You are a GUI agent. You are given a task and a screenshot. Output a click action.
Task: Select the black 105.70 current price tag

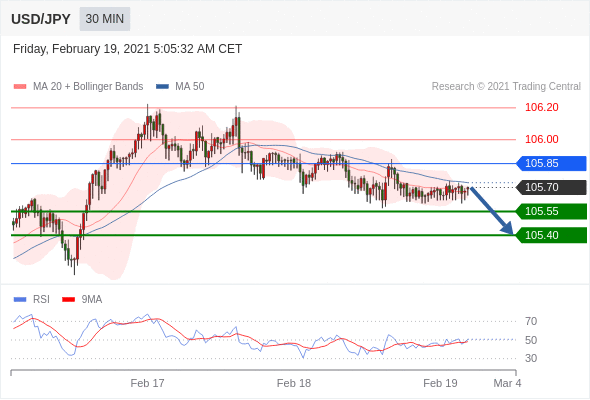[551, 187]
